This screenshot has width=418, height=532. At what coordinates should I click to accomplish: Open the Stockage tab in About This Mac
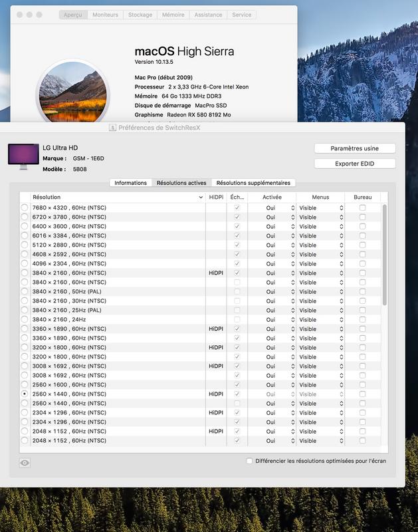140,15
